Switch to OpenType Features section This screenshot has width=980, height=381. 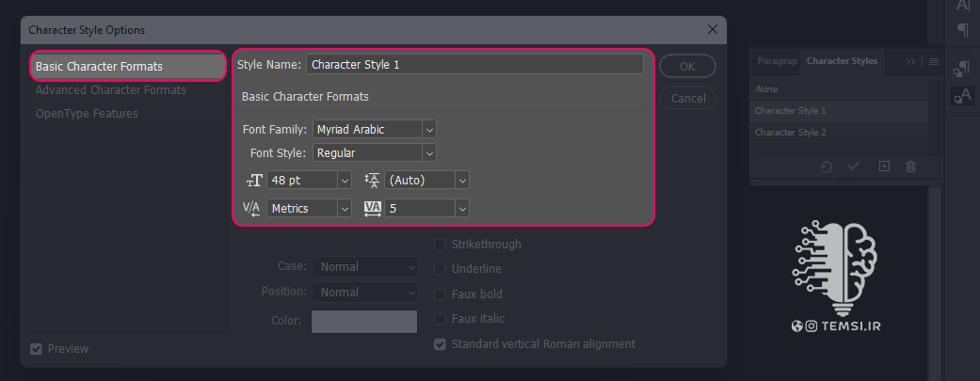click(87, 114)
